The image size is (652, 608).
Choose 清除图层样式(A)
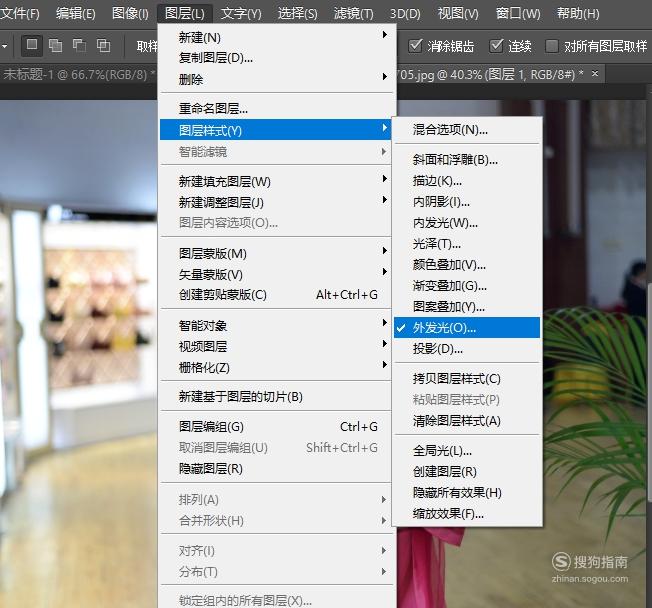pos(467,421)
